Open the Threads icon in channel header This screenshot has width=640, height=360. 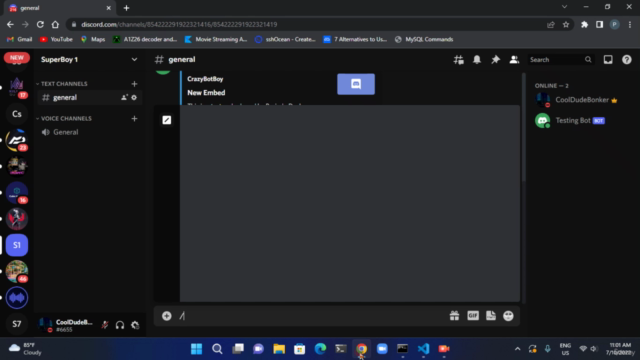tap(458, 60)
